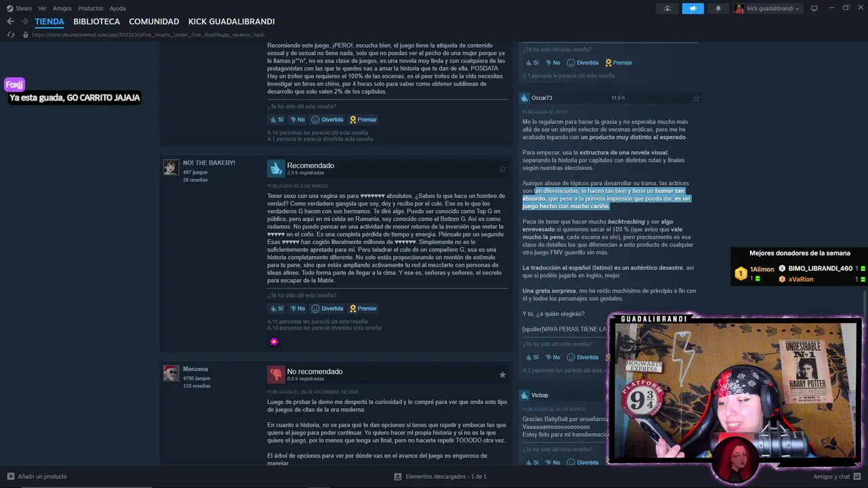This screenshot has height=488, width=868.
Task: Open the Amigos menu
Action: click(x=62, y=8)
